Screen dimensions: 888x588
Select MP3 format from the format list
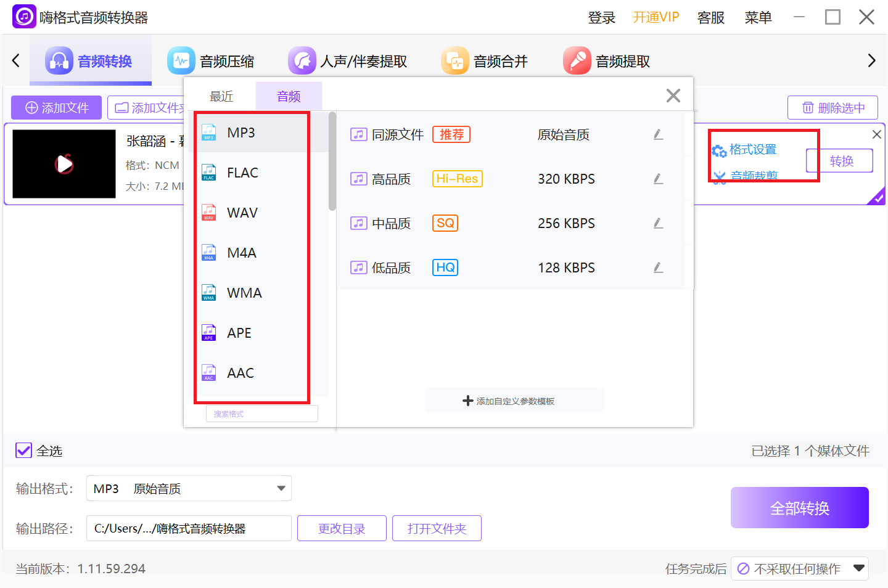click(240, 132)
